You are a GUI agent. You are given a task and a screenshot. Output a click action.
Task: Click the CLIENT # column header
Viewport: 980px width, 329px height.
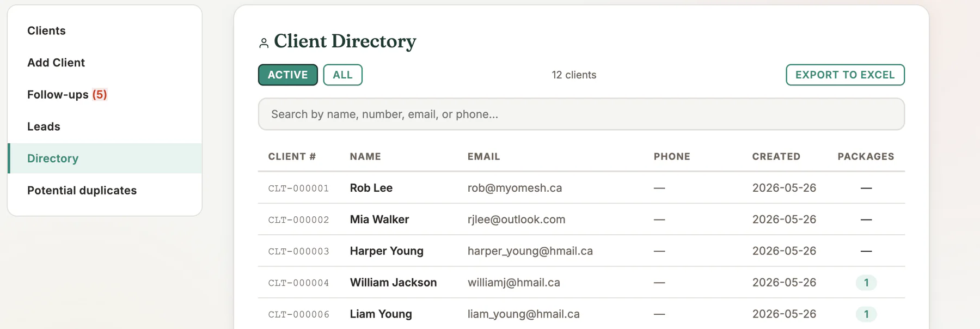tap(292, 156)
